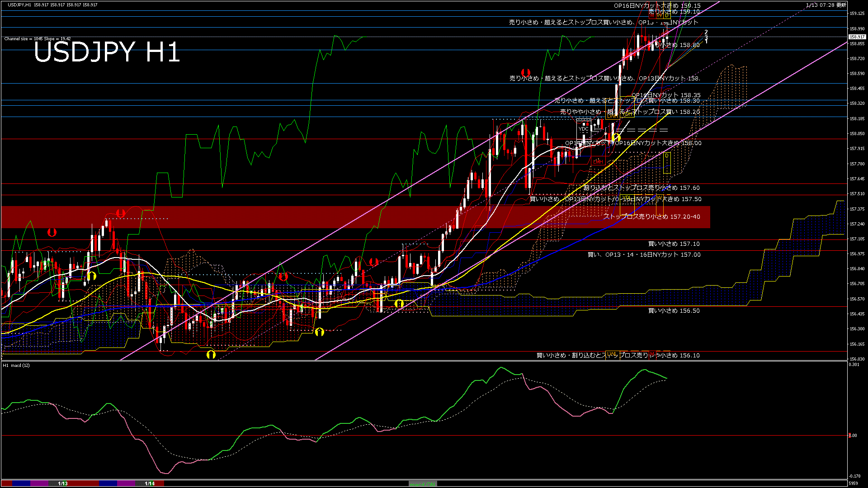Click the YDC label box on chart
The image size is (868, 488).
pyautogui.click(x=584, y=129)
